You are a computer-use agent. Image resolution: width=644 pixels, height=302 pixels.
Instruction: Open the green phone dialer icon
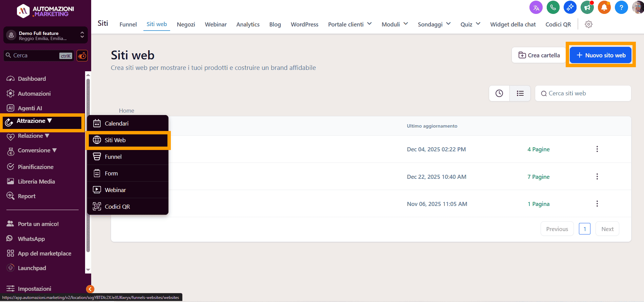coord(553,7)
